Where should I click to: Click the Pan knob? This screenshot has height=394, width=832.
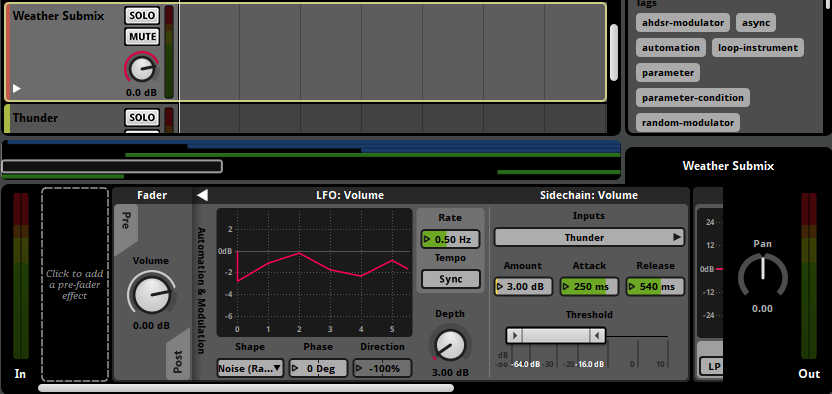coord(762,275)
